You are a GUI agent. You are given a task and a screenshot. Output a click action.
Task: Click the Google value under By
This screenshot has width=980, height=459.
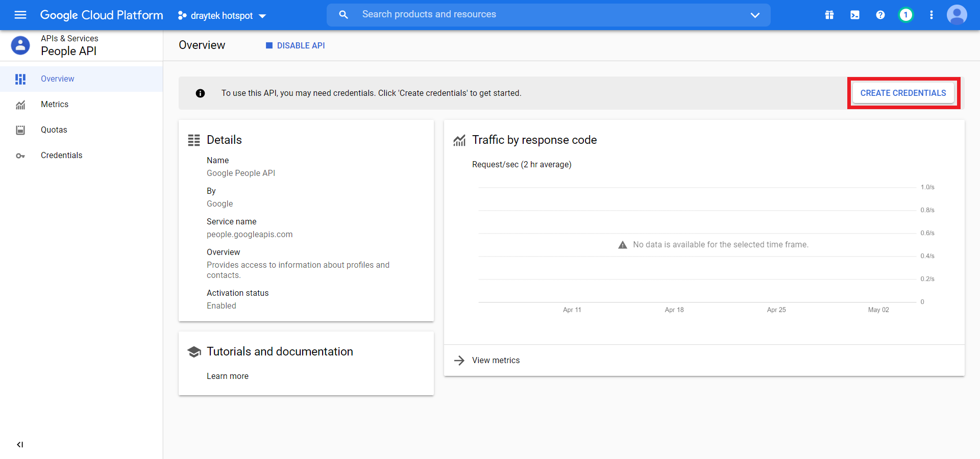coord(220,204)
